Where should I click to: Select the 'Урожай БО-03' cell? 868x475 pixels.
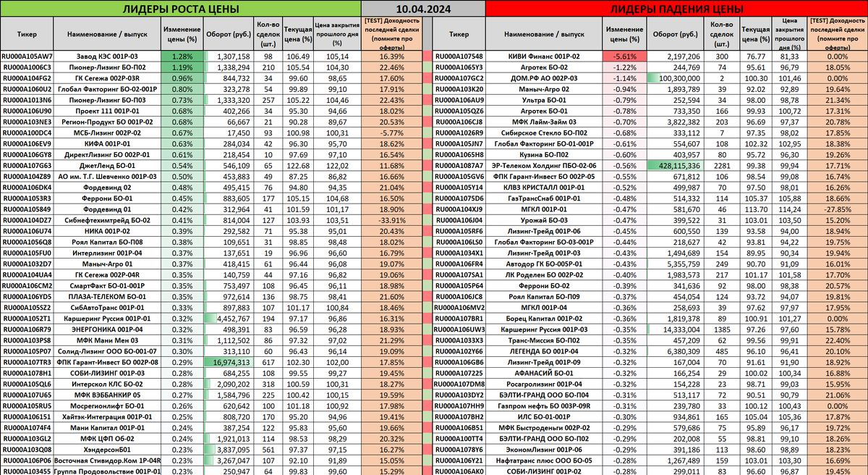(545, 219)
